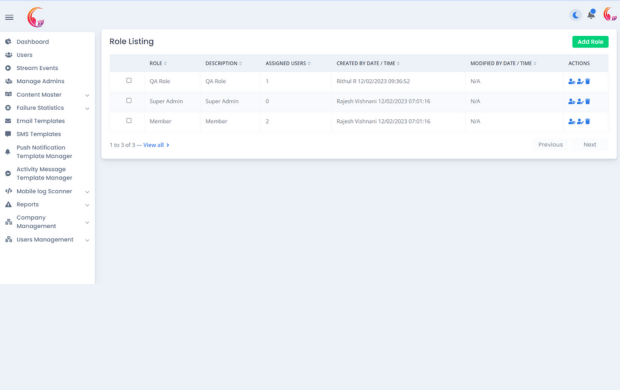Delete the QA Role with trash icon
Viewport: 620px width, 390px height.
coord(588,81)
